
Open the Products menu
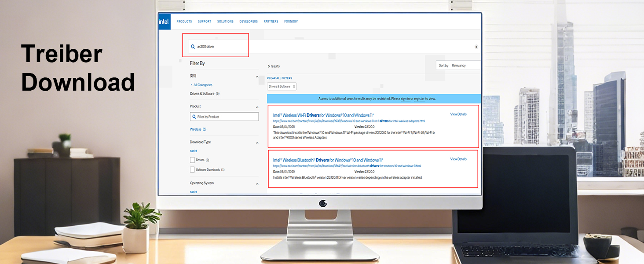click(184, 22)
